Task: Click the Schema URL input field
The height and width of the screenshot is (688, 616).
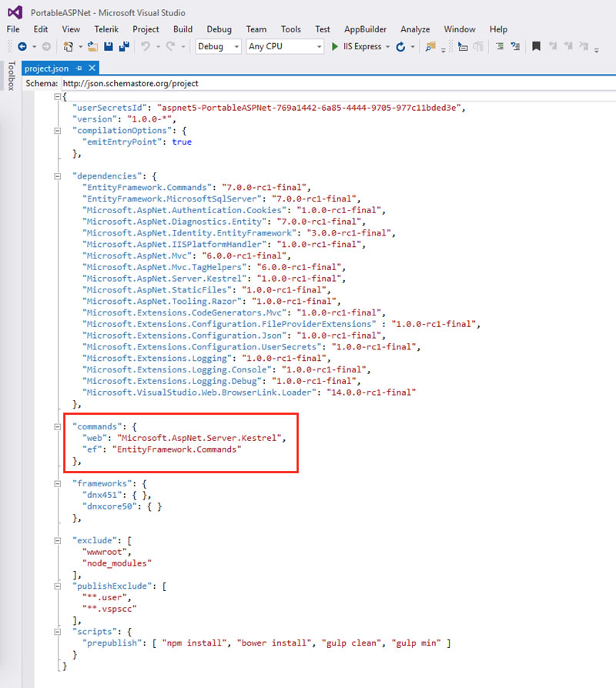Action: point(338,83)
